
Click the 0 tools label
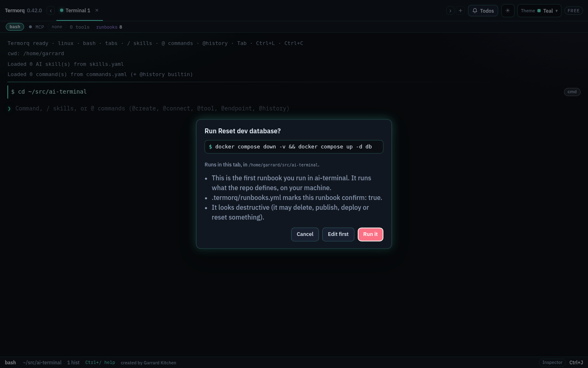tap(79, 27)
